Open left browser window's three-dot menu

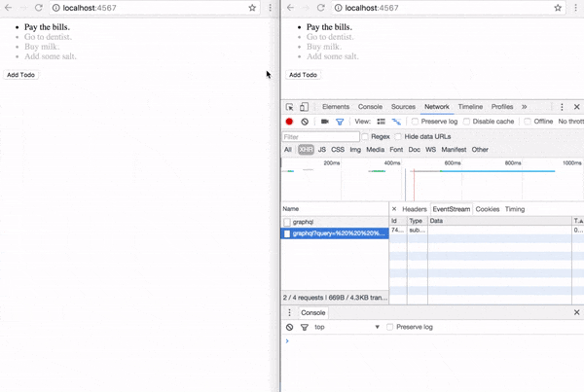tap(271, 8)
